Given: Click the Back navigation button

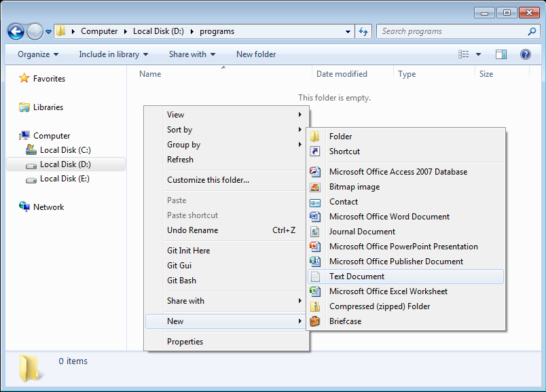Looking at the screenshot, I should (16, 31).
